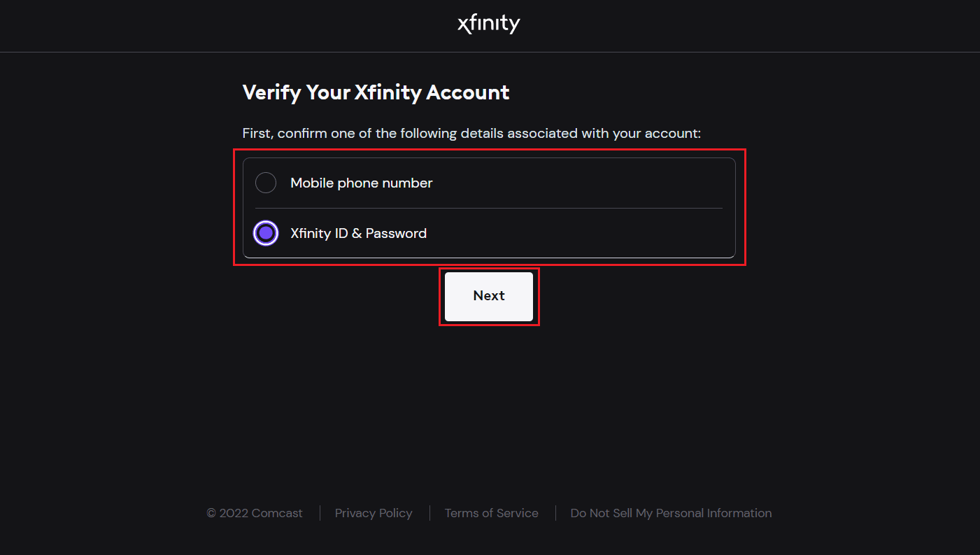Click the word "Comcast" in the footer

pos(277,513)
